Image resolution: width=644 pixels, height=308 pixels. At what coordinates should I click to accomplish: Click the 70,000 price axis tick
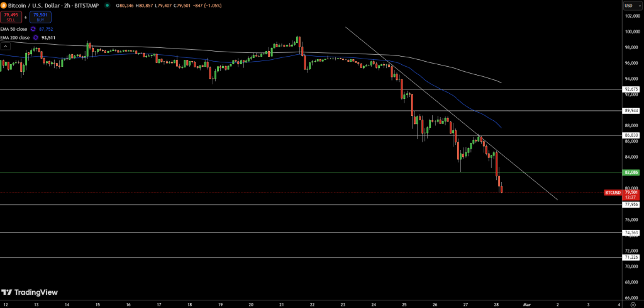coord(631,266)
